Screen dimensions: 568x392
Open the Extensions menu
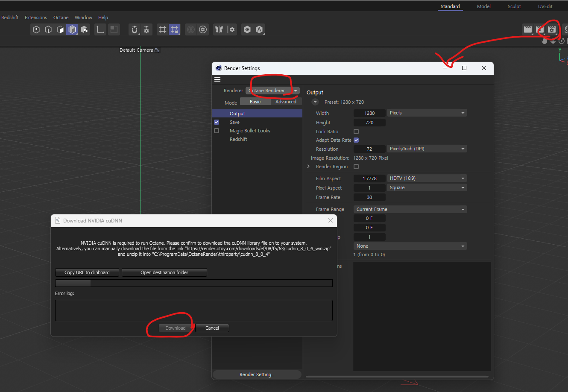(36, 18)
